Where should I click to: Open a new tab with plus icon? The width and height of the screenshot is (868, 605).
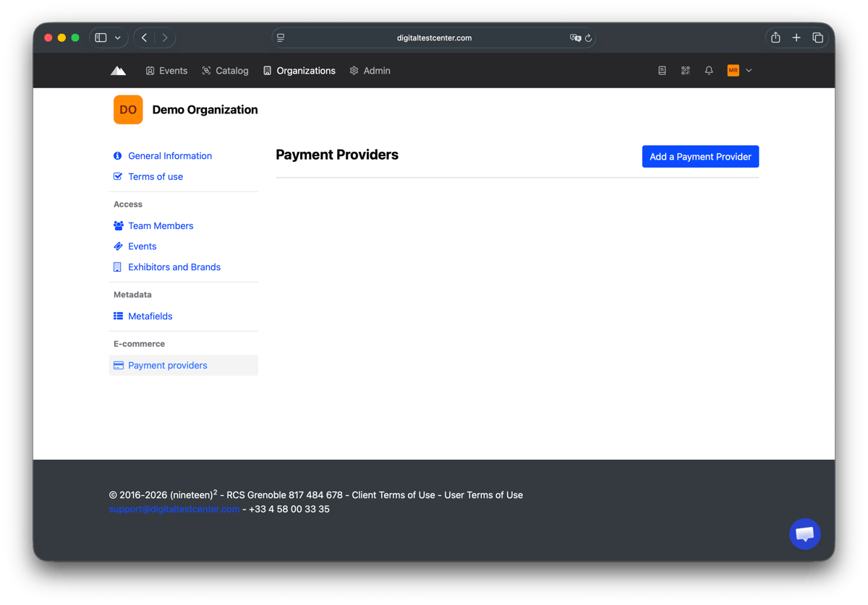coord(796,38)
